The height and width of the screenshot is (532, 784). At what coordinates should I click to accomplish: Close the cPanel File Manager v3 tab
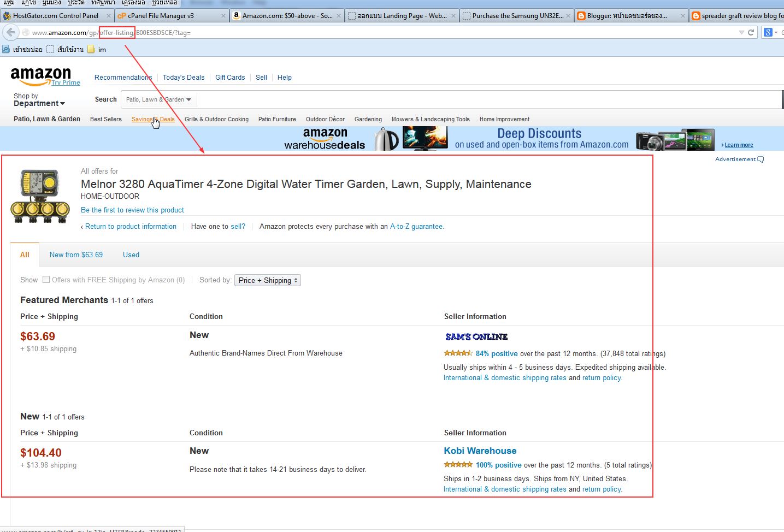pyautogui.click(x=223, y=16)
